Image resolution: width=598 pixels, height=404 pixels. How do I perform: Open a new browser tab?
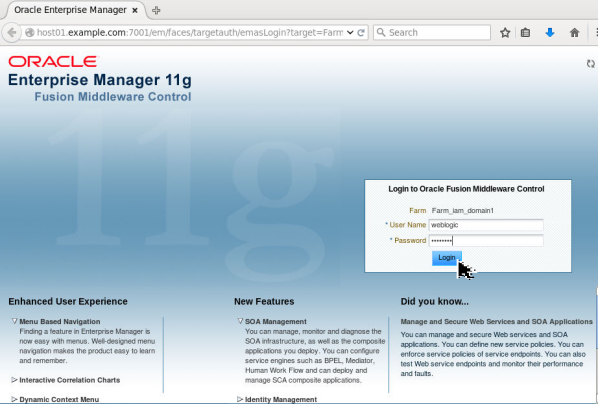pos(156,11)
